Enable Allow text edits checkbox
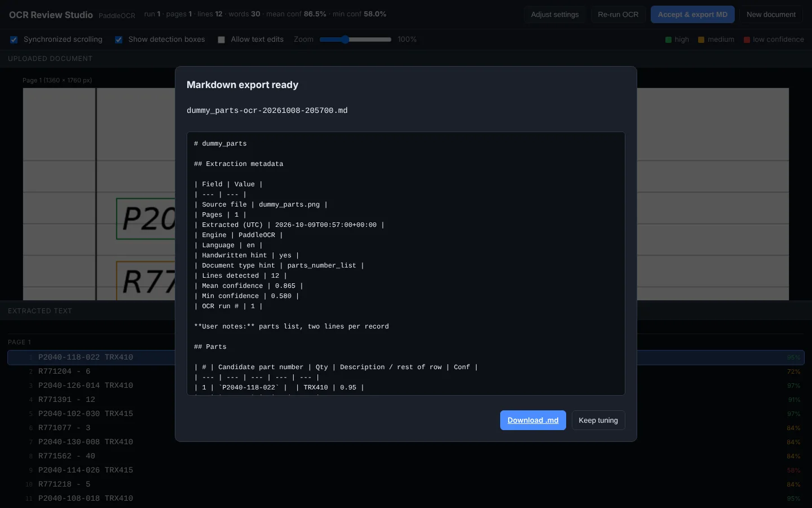This screenshot has width=812, height=508. [x=221, y=40]
